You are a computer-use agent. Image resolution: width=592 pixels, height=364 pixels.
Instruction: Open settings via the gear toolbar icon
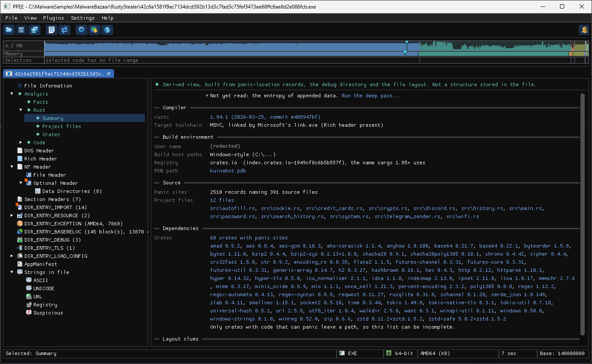coord(81,30)
